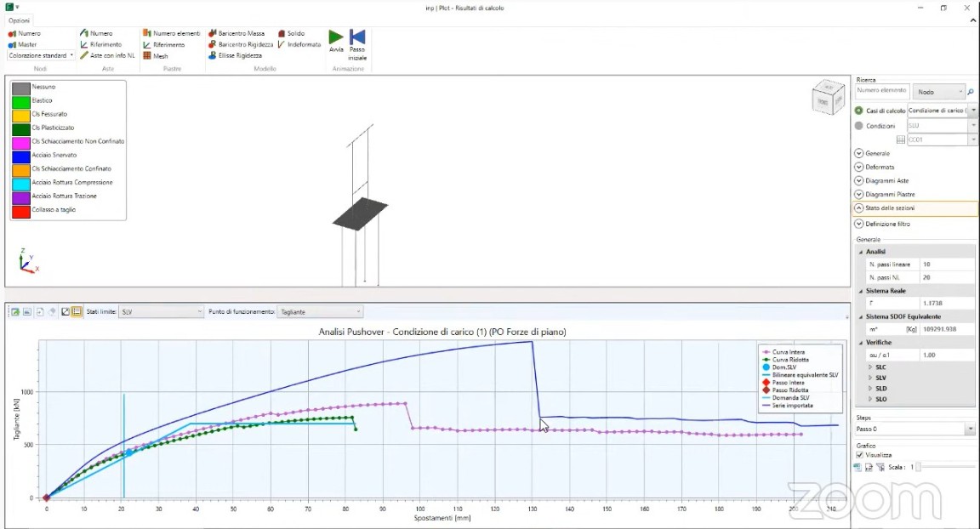Click the Scala slider handle
This screenshot has width=980, height=529.
pos(918,467)
